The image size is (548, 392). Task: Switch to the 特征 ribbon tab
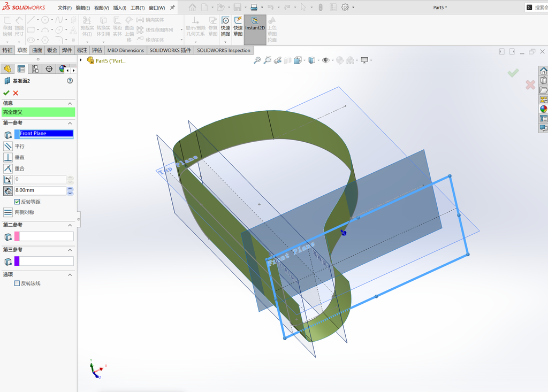point(7,50)
